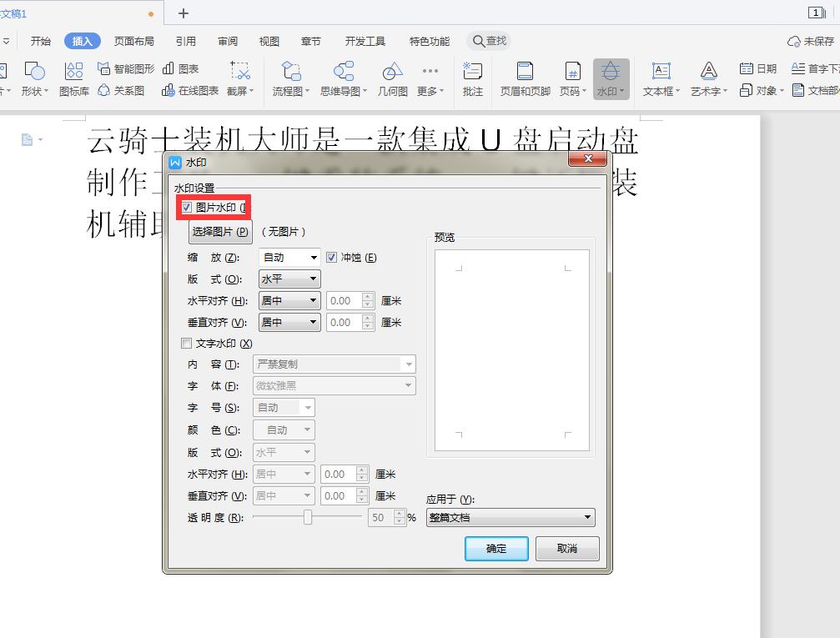This screenshot has height=638, width=840.
Task: Switch to the Review (审阅) tab
Action: (x=228, y=41)
